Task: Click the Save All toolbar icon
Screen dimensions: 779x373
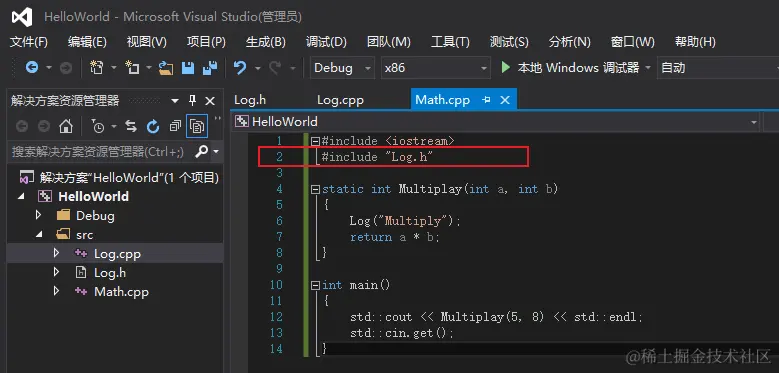Action: 210,68
